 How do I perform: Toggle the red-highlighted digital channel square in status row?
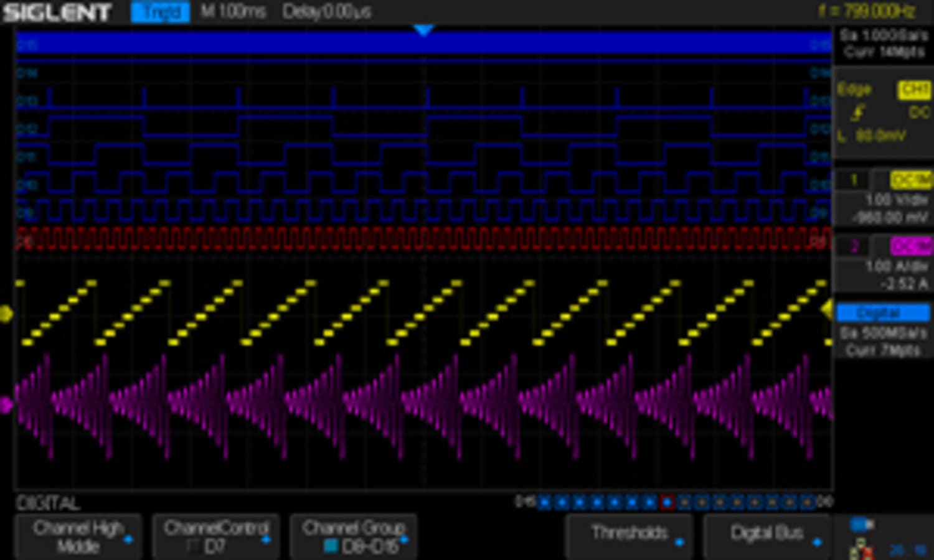(x=668, y=500)
